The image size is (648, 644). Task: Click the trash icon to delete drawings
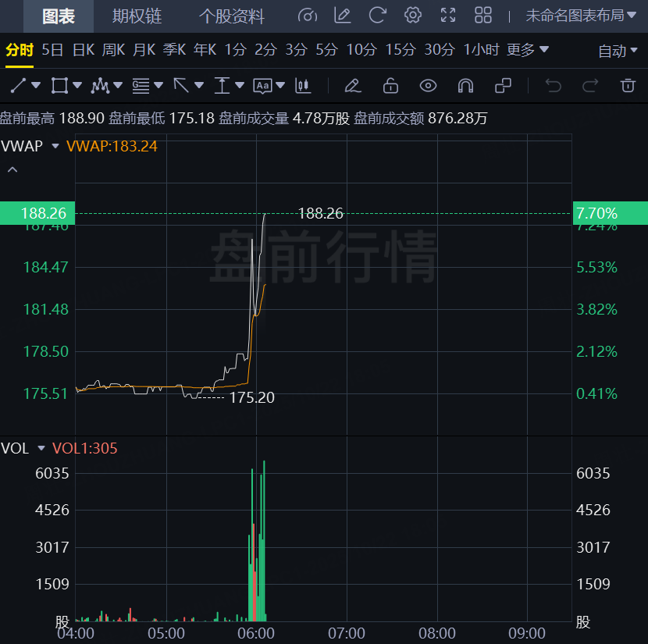(628, 86)
